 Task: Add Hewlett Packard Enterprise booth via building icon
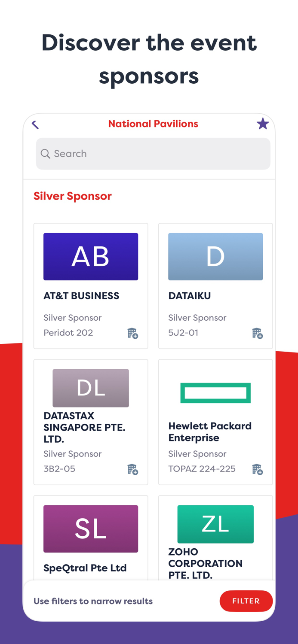(257, 469)
